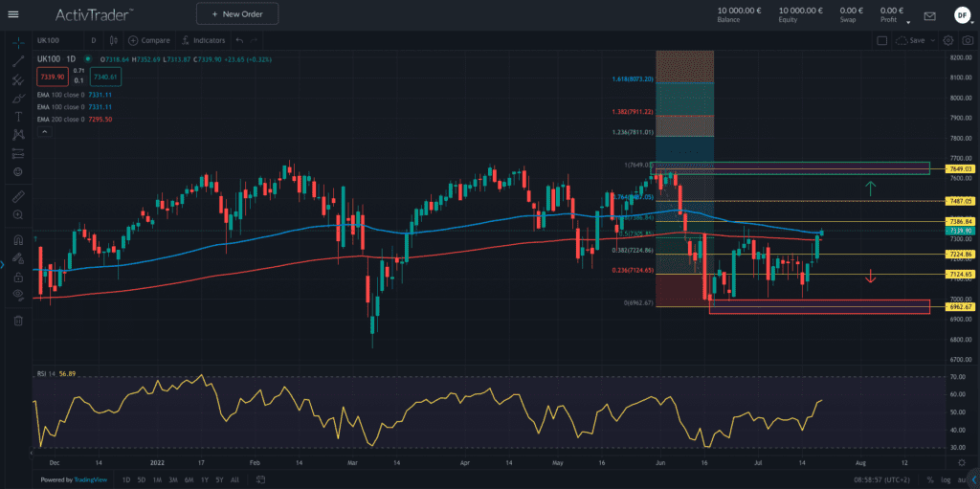The width and height of the screenshot is (980, 489).
Task: Take a chart snapshot with camera icon
Action: tap(968, 40)
